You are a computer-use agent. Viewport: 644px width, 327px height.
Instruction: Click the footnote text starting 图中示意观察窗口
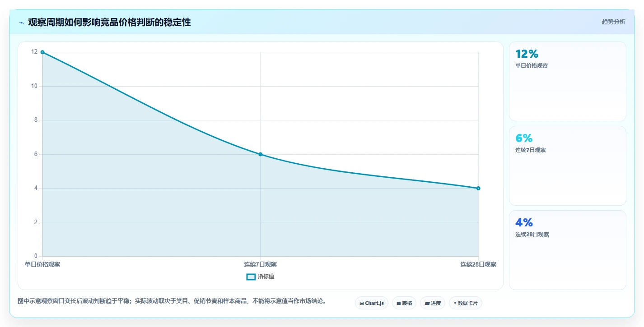tap(172, 301)
